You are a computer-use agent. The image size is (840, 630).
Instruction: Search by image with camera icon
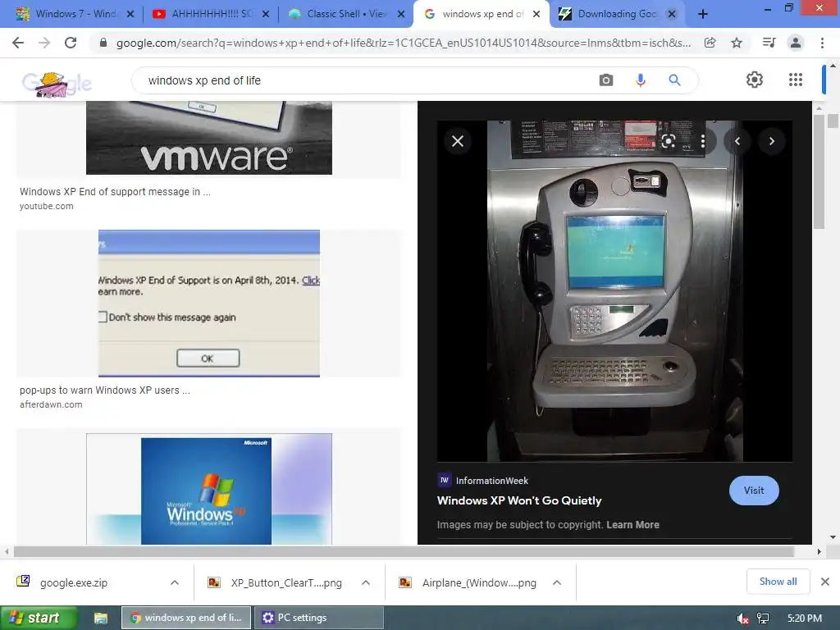point(606,80)
